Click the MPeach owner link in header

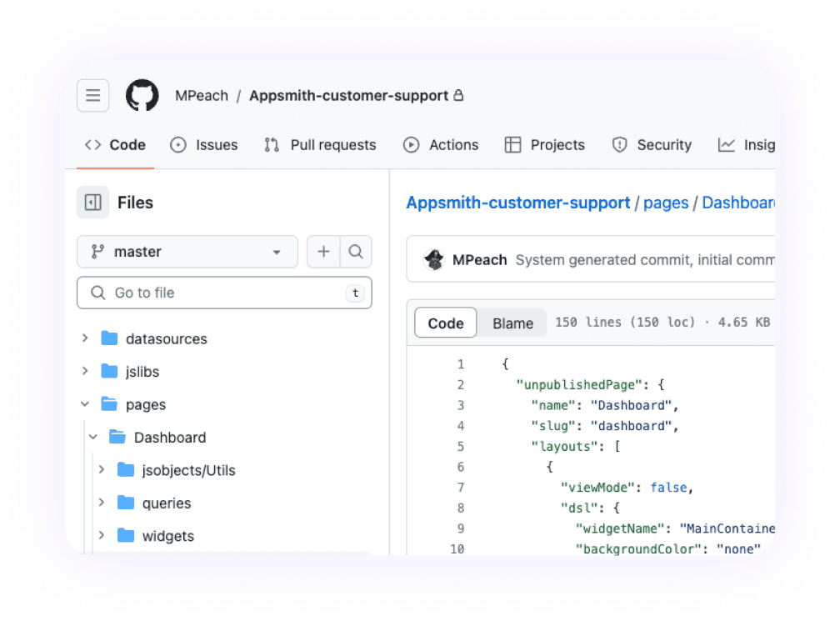pos(201,96)
